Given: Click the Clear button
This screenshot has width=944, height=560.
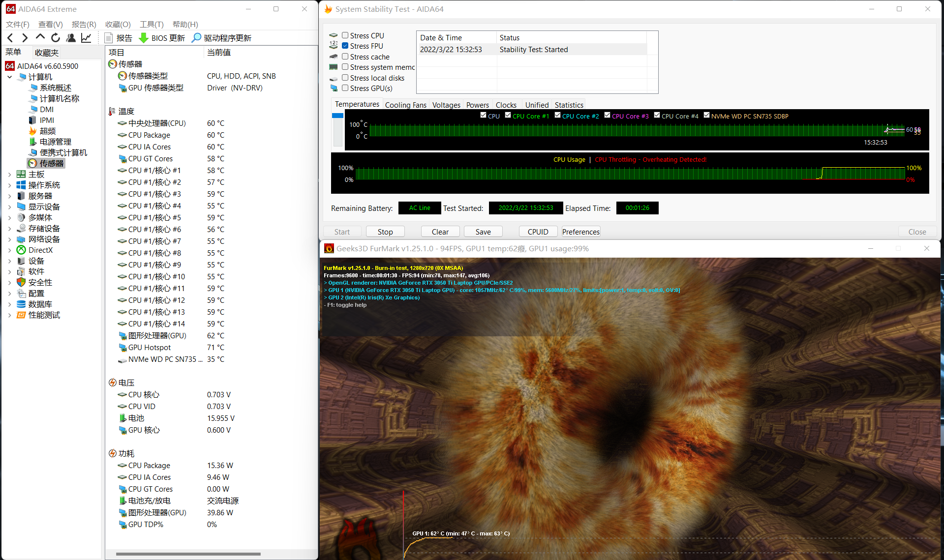Looking at the screenshot, I should point(440,232).
